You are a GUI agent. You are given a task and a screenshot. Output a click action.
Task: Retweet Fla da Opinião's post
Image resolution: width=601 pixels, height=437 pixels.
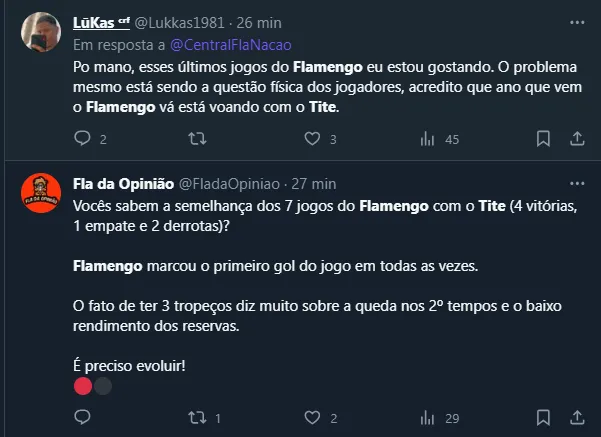pyautogui.click(x=197, y=417)
